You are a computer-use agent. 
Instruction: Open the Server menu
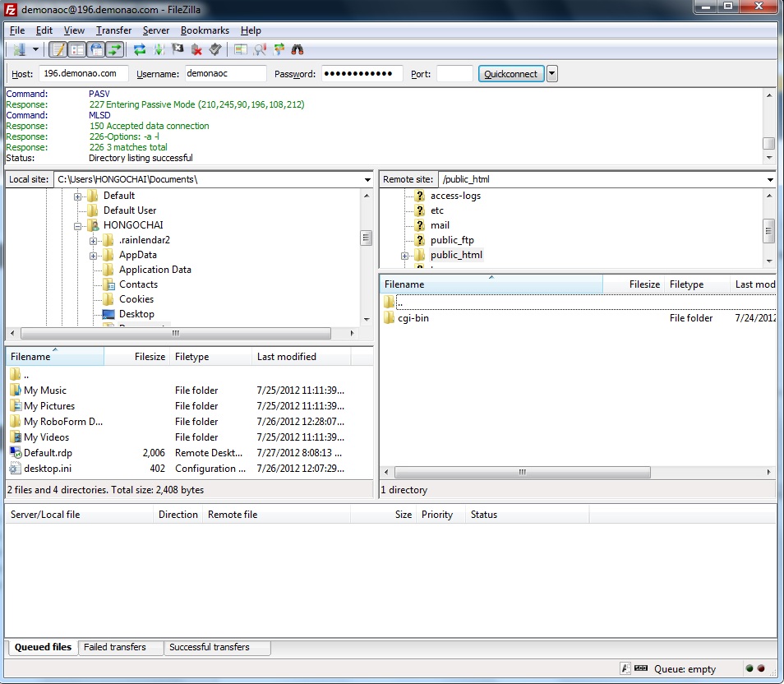(x=156, y=30)
